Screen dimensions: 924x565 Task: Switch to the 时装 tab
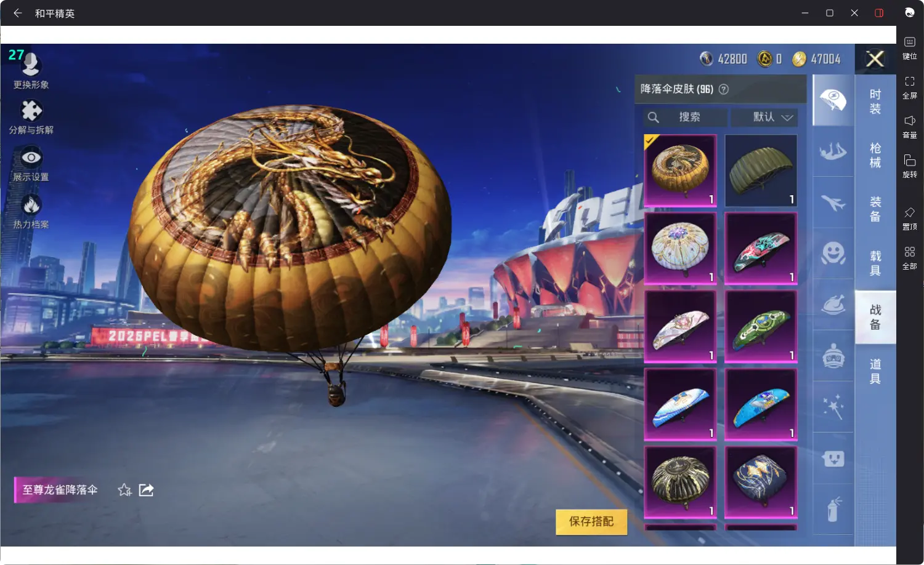click(875, 102)
